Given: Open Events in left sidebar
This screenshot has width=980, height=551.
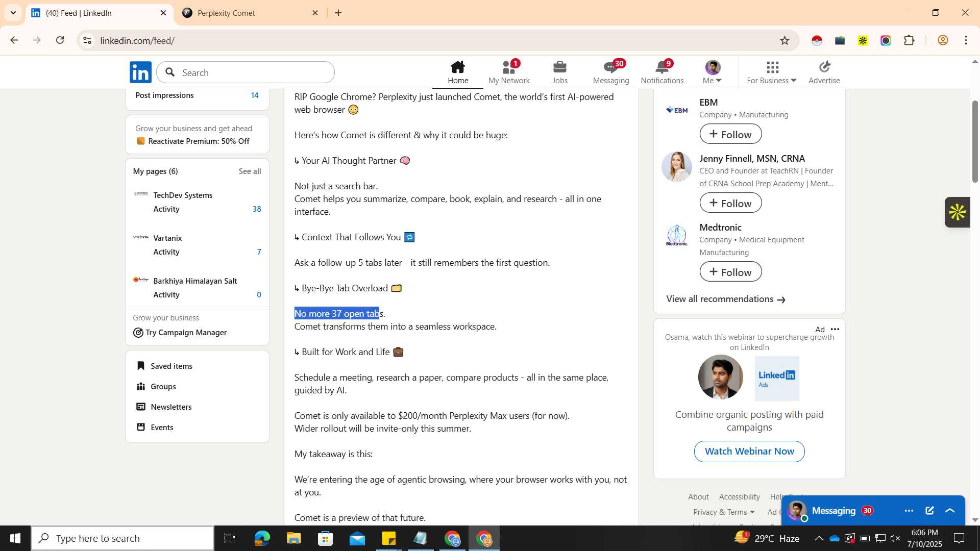Looking at the screenshot, I should (155, 427).
